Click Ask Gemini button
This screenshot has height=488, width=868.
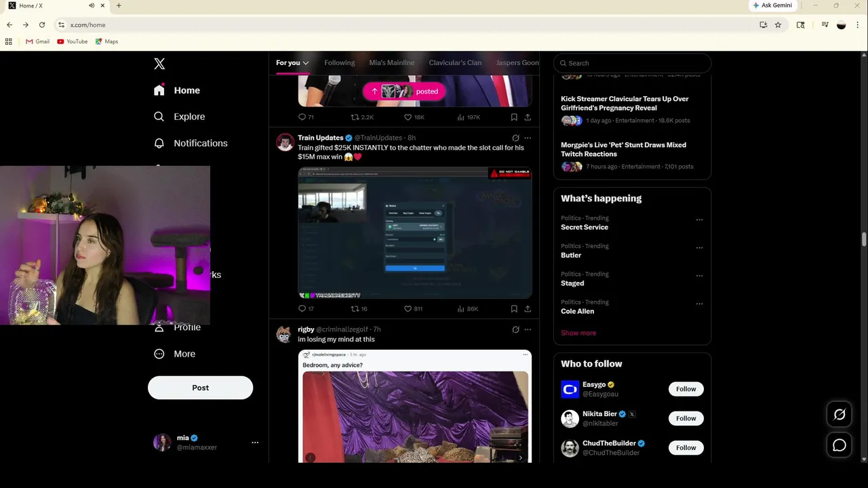click(772, 5)
